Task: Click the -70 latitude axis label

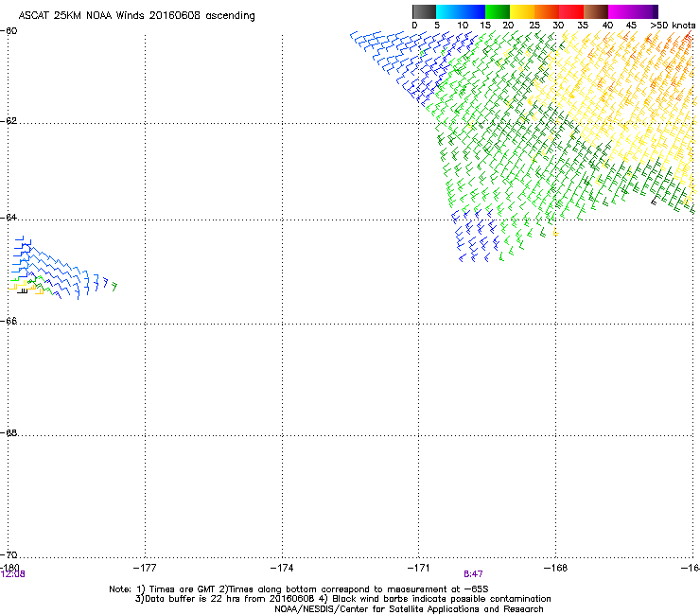Action: pyautogui.click(x=9, y=554)
